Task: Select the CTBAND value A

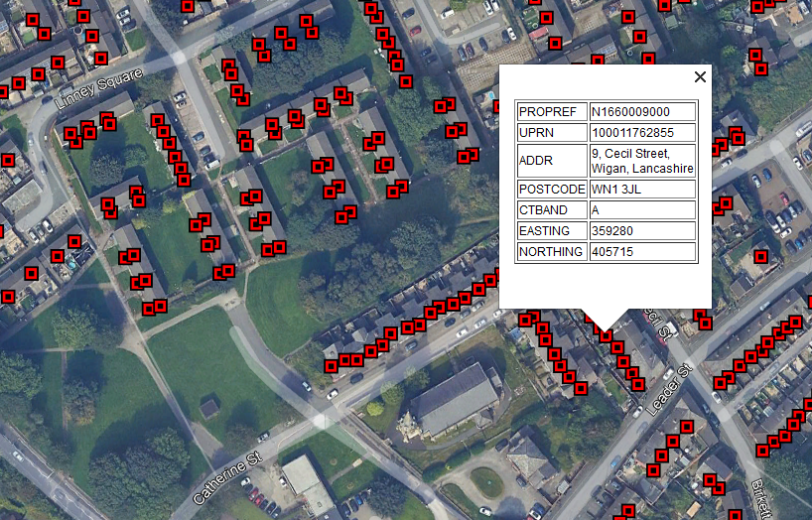Action: pos(642,210)
